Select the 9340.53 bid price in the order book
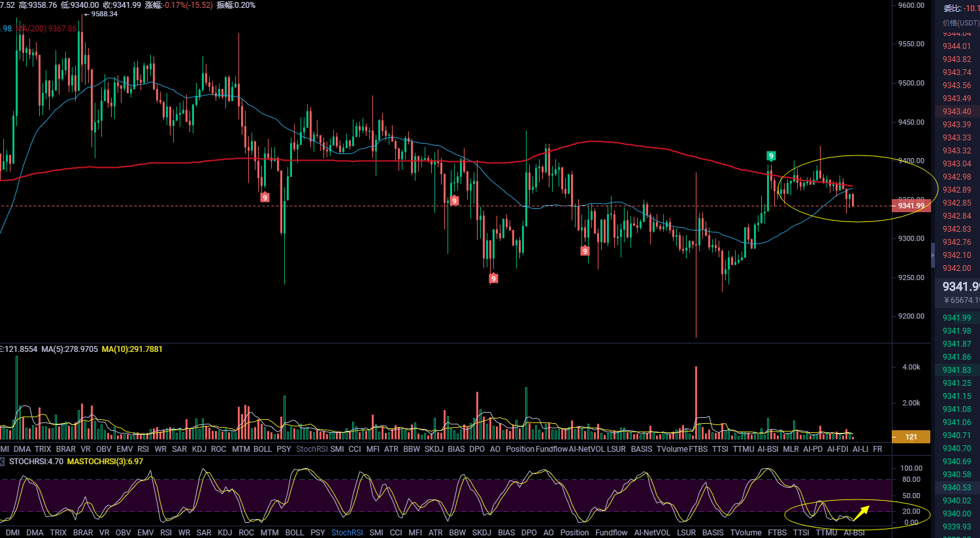The width and height of the screenshot is (980, 538). [x=956, y=488]
